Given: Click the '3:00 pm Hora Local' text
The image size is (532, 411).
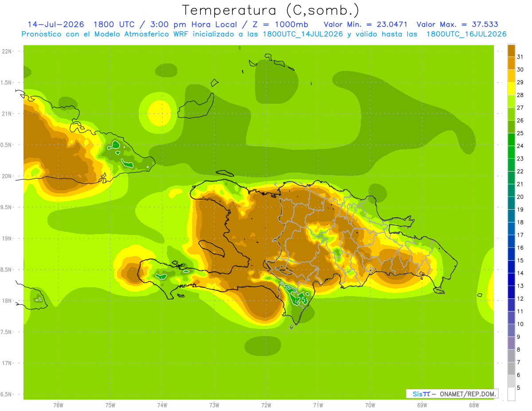Looking at the screenshot, I should (192, 24).
